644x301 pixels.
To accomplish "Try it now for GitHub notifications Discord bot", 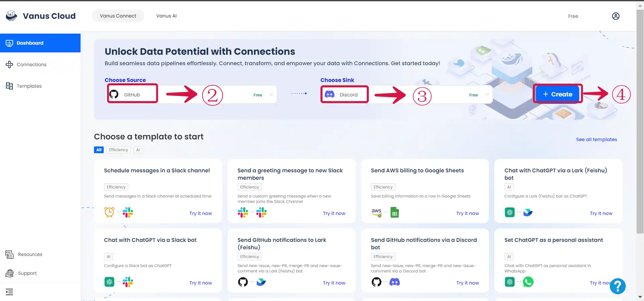I will [x=467, y=283].
